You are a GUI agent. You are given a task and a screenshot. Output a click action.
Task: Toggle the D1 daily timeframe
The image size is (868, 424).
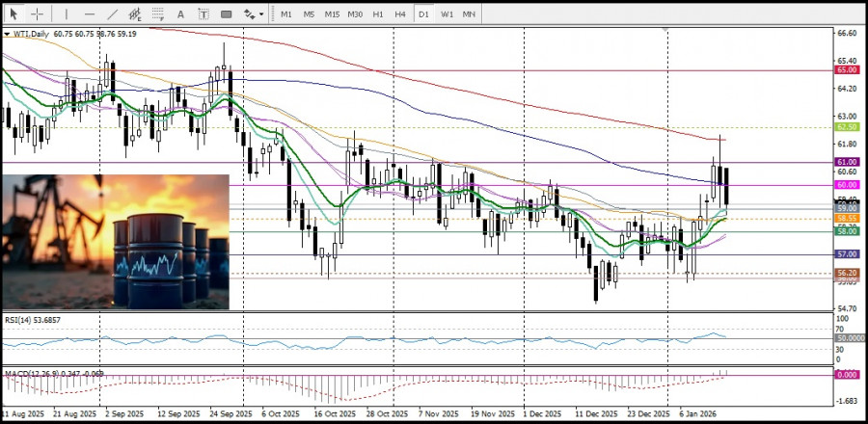click(x=423, y=14)
